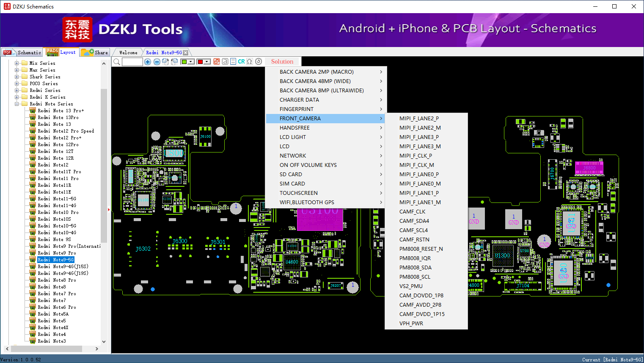This screenshot has height=363, width=644.
Task: Expand the Mix Series folder
Action: pos(17,63)
